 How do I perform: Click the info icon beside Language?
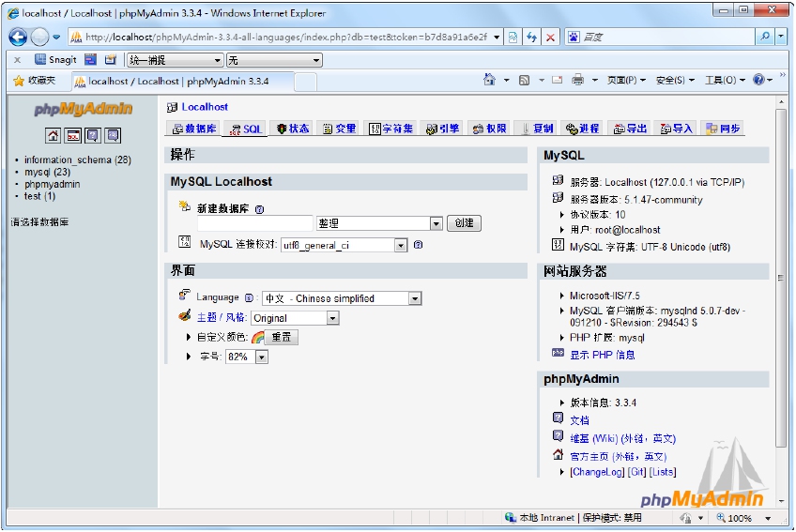click(x=249, y=298)
